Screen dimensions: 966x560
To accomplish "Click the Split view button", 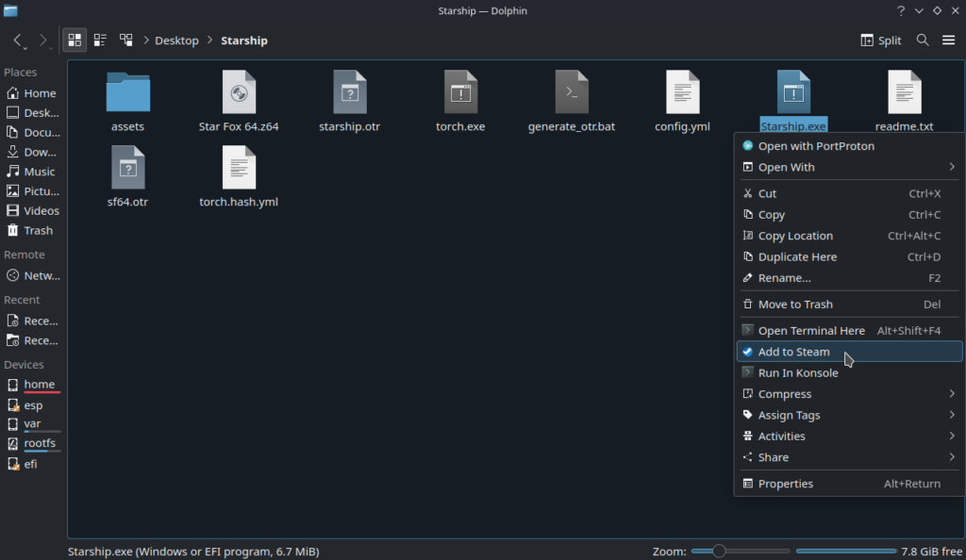I will (881, 41).
